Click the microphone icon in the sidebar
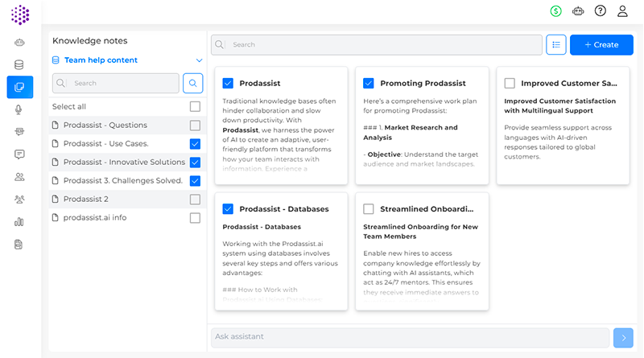The image size is (644, 358). [19, 109]
